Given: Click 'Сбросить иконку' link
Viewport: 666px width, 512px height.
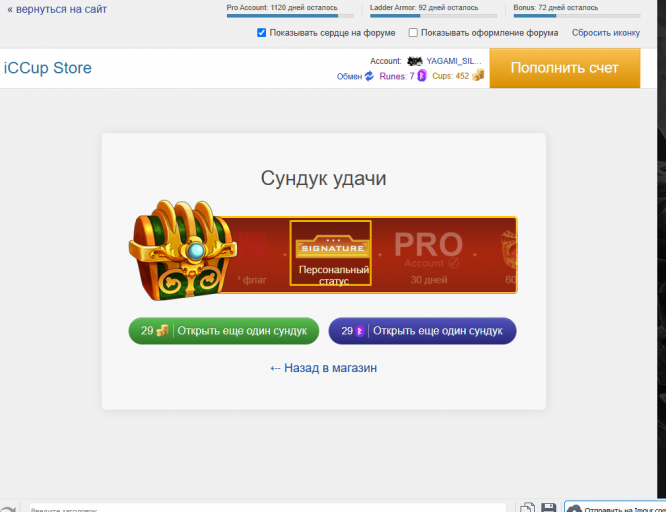Looking at the screenshot, I should pyautogui.click(x=605, y=33).
